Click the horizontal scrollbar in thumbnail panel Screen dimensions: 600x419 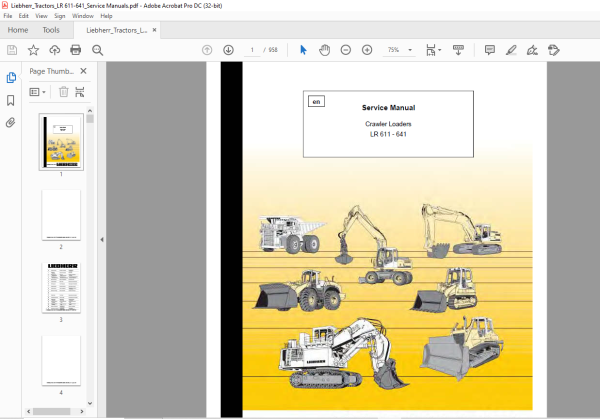point(52,411)
